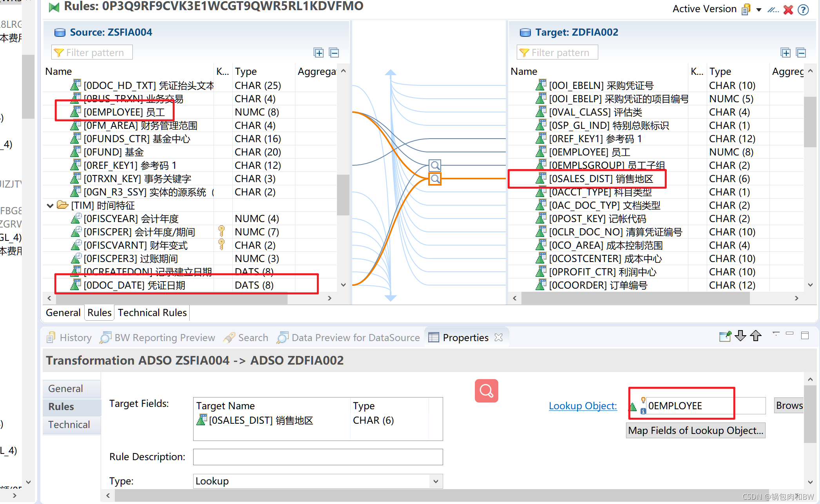The image size is (820, 504).
Task: Click the red X delete icon
Action: coord(788,9)
